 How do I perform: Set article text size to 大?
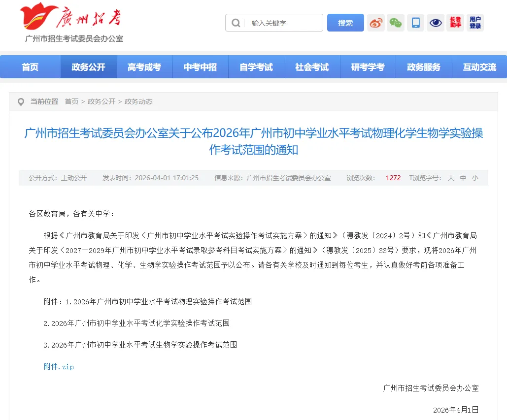(x=451, y=178)
